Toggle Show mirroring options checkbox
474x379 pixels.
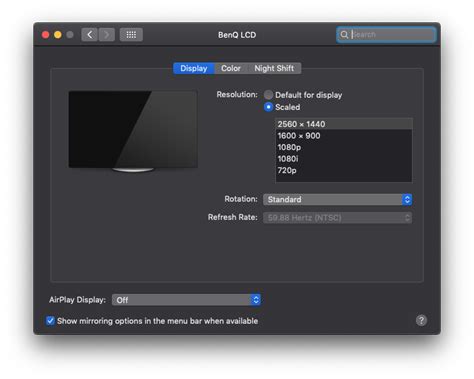click(x=50, y=321)
